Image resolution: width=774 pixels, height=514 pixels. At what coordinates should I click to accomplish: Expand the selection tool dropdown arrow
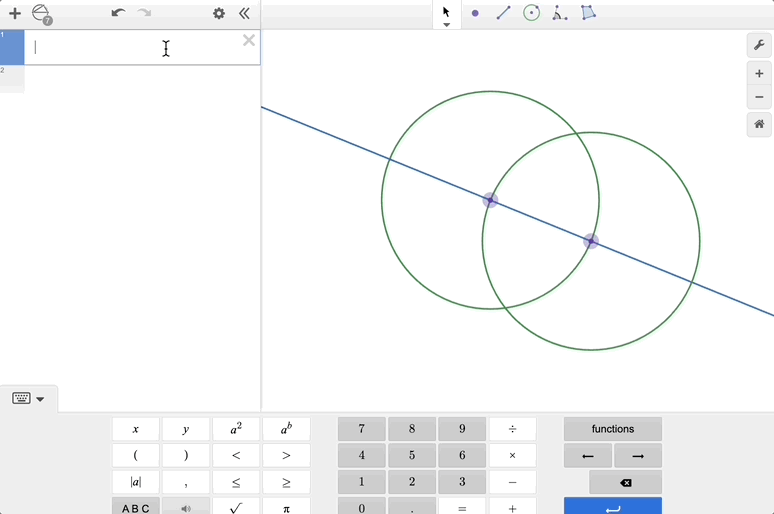pos(446,25)
